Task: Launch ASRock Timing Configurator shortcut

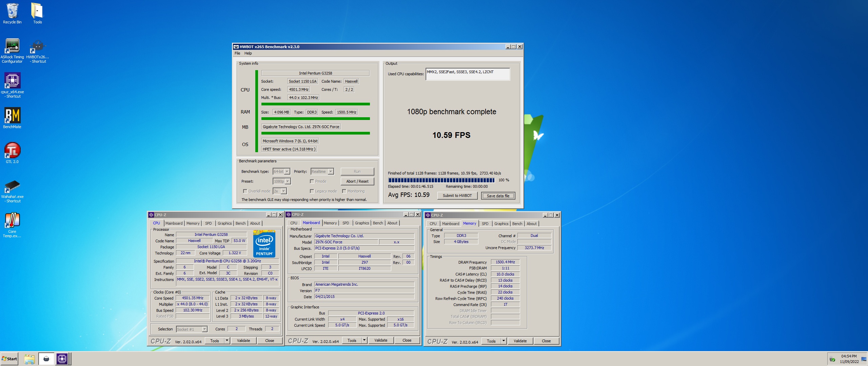Action: 12,51
